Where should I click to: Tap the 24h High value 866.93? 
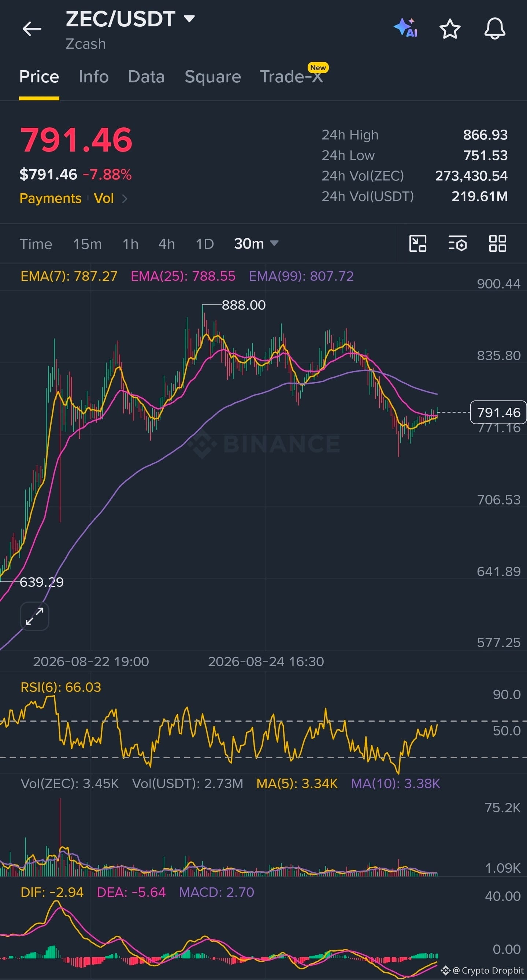485,135
